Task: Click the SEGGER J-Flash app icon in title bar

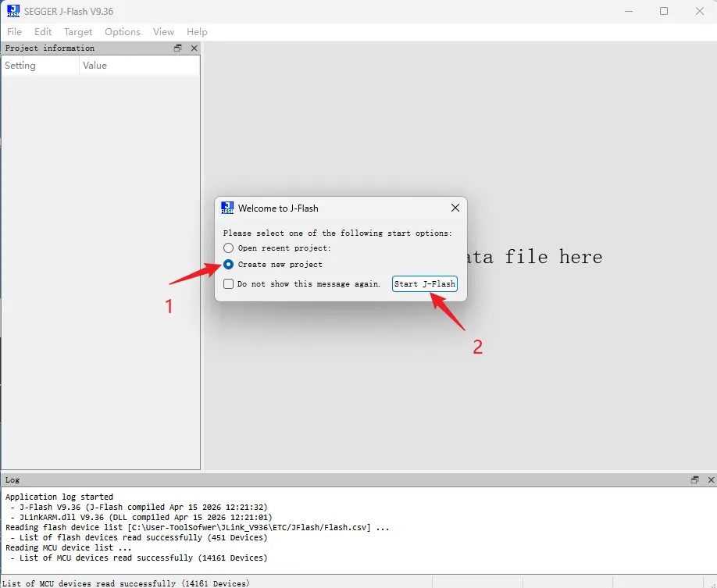Action: pos(13,11)
